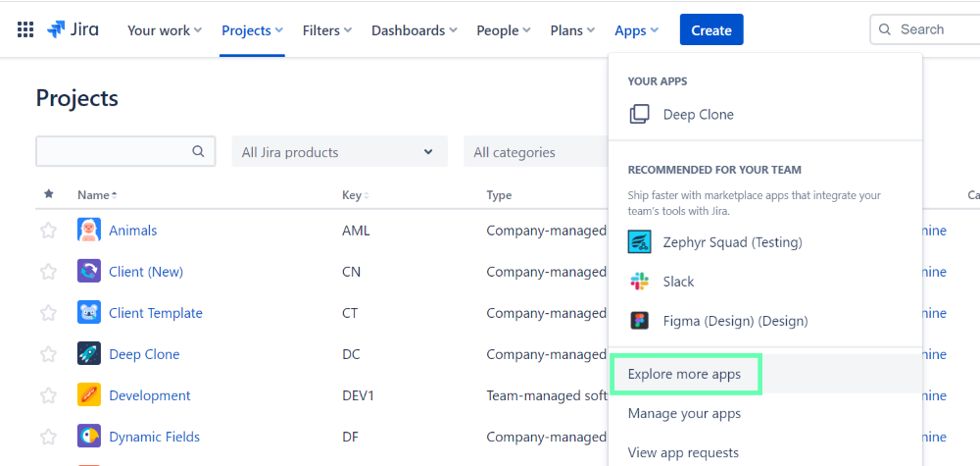Open the Deep Clone app icon

(640, 115)
